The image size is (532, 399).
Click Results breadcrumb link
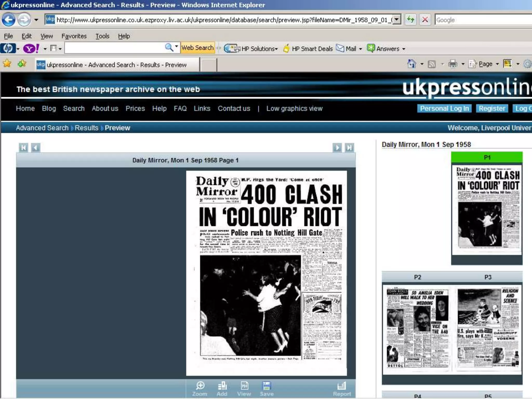tap(87, 128)
